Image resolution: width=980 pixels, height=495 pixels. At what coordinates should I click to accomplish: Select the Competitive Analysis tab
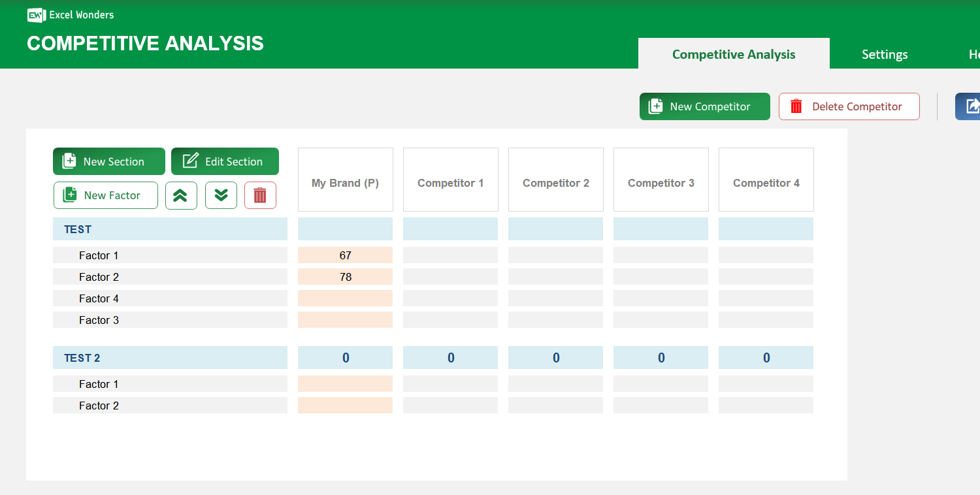[734, 54]
